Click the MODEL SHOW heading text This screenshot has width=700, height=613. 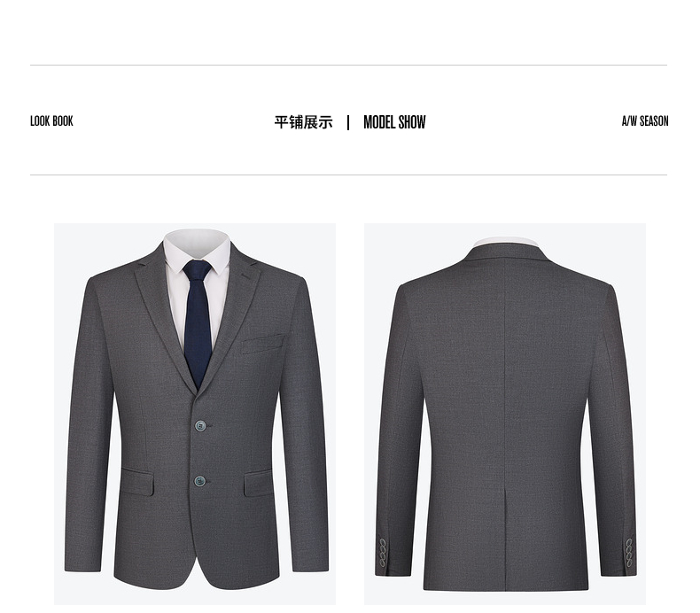coord(394,122)
